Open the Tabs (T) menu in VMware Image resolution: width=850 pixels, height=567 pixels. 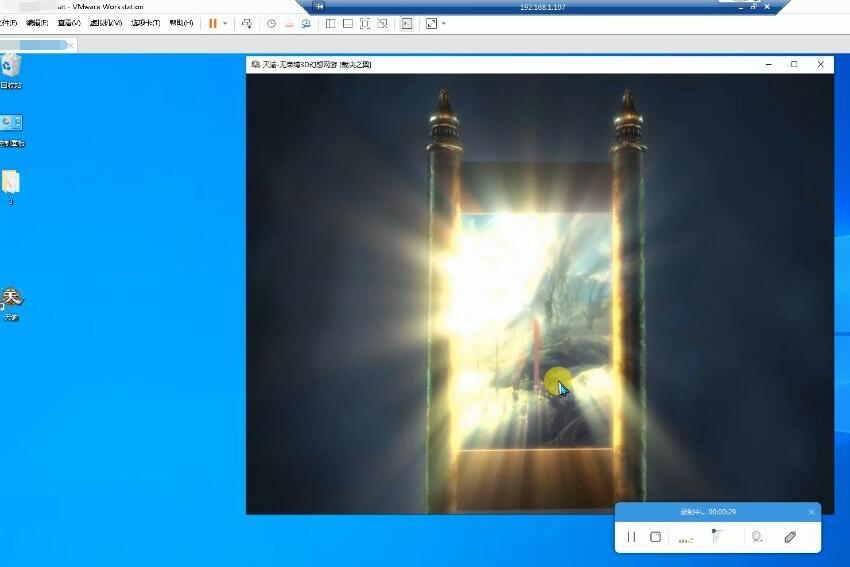point(145,23)
